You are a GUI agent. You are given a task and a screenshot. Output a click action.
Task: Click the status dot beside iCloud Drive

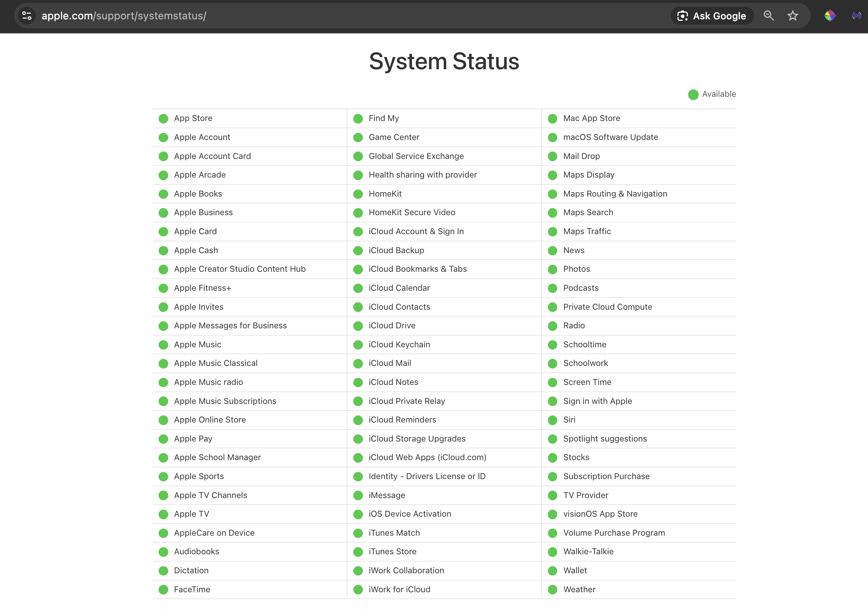pyautogui.click(x=358, y=326)
